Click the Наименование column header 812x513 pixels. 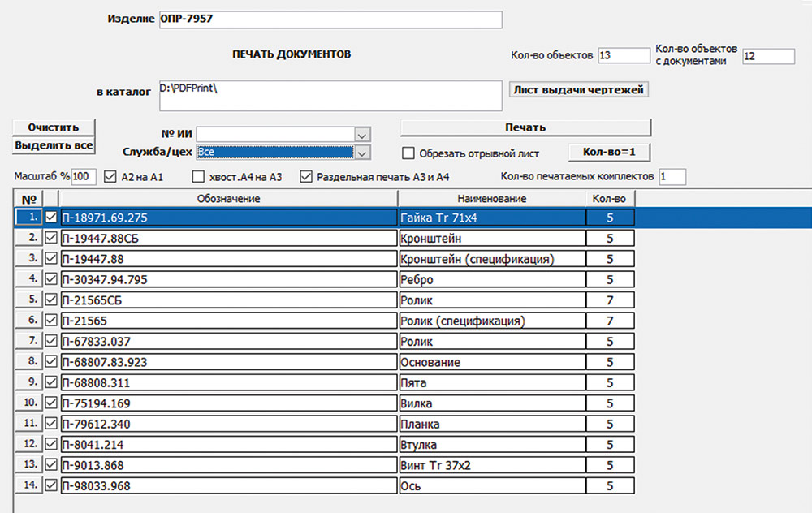point(490,199)
